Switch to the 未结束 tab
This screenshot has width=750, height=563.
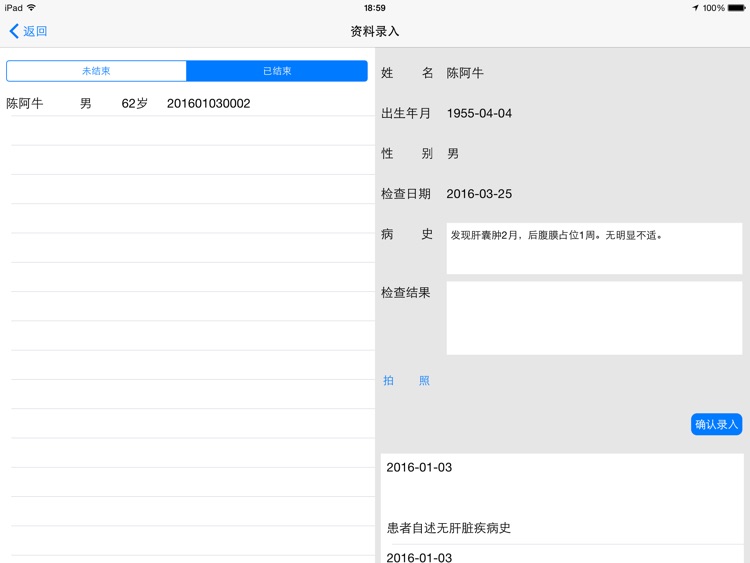[96, 71]
